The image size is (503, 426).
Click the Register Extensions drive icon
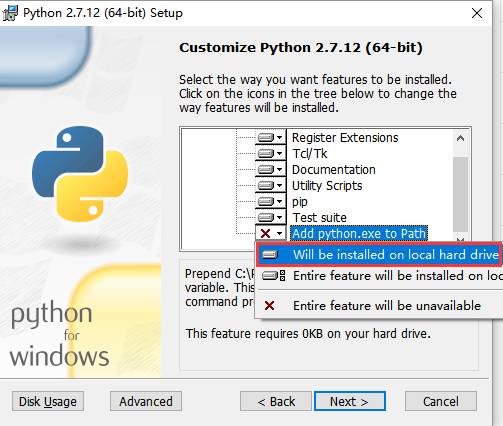pyautogui.click(x=266, y=137)
